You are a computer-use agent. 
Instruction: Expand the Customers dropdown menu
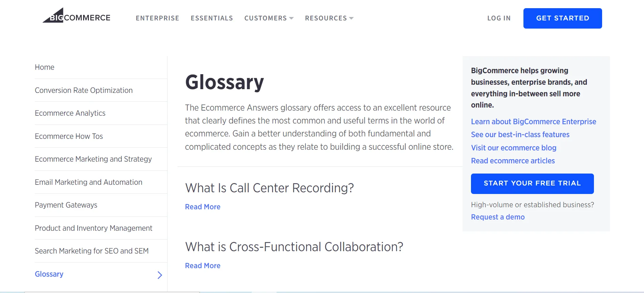269,18
